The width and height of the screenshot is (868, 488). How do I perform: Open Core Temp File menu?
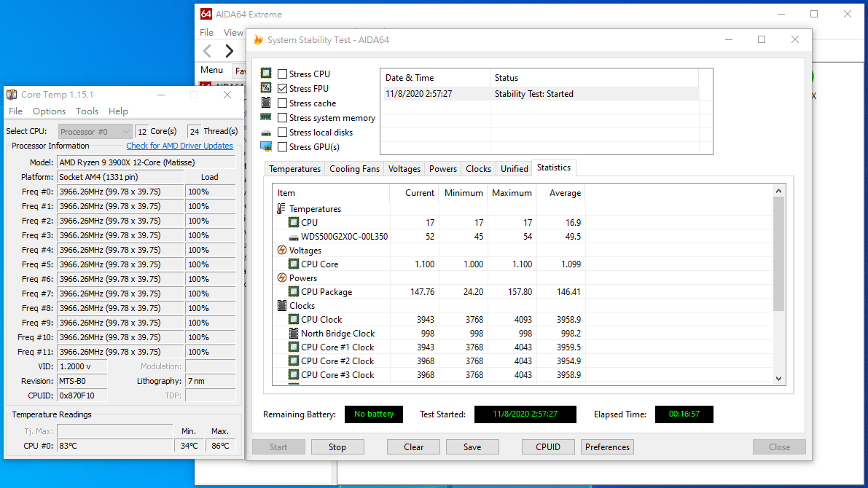15,111
